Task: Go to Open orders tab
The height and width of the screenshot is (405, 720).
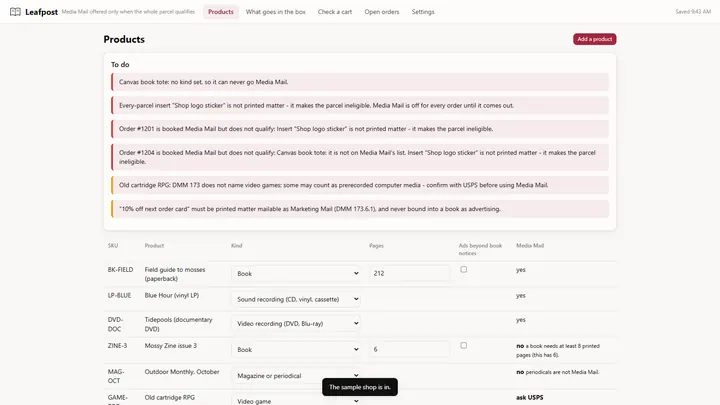Action: (x=382, y=12)
